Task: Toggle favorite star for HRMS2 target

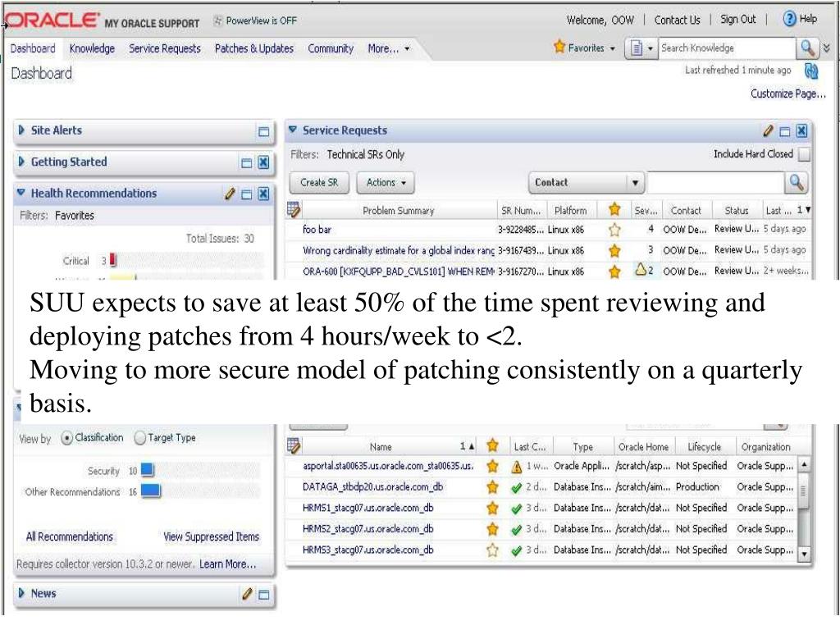Action: pos(492,529)
